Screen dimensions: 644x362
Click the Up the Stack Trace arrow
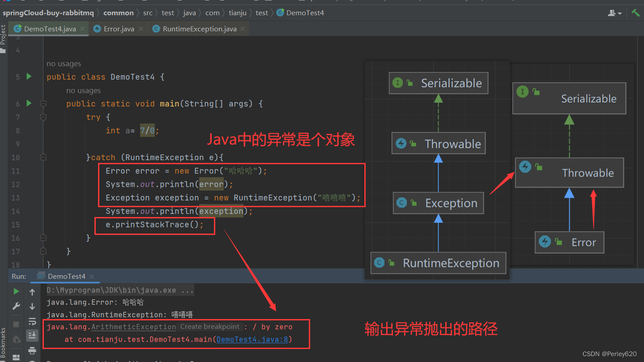coord(32,292)
